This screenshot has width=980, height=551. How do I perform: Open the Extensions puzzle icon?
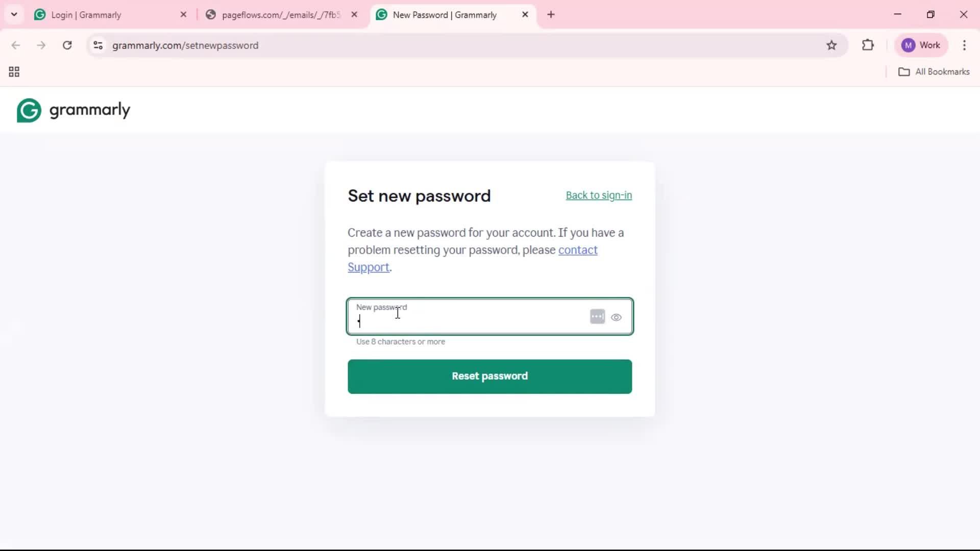pyautogui.click(x=868, y=45)
